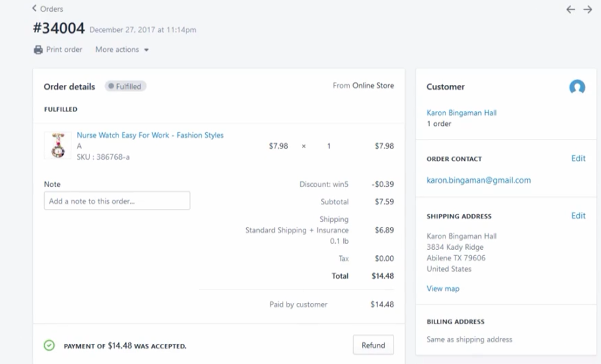Image resolution: width=601 pixels, height=364 pixels.
Task: Click the customer avatar icon
Action: coord(577,87)
